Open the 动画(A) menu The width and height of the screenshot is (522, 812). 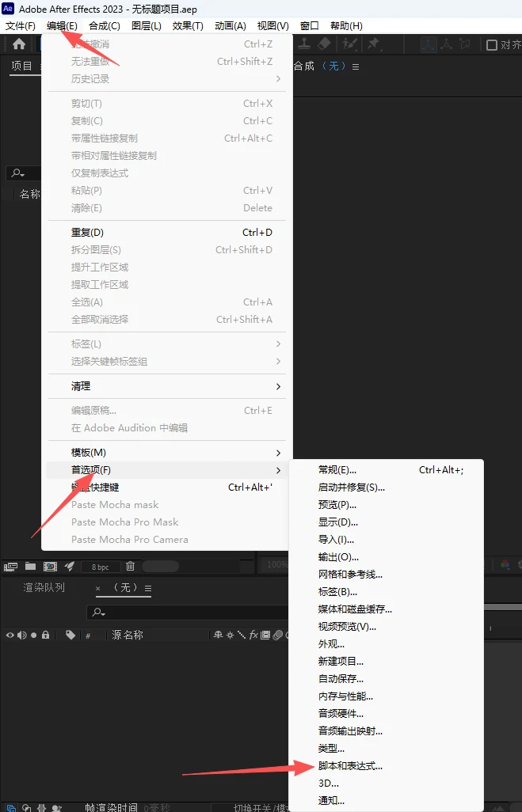[231, 26]
